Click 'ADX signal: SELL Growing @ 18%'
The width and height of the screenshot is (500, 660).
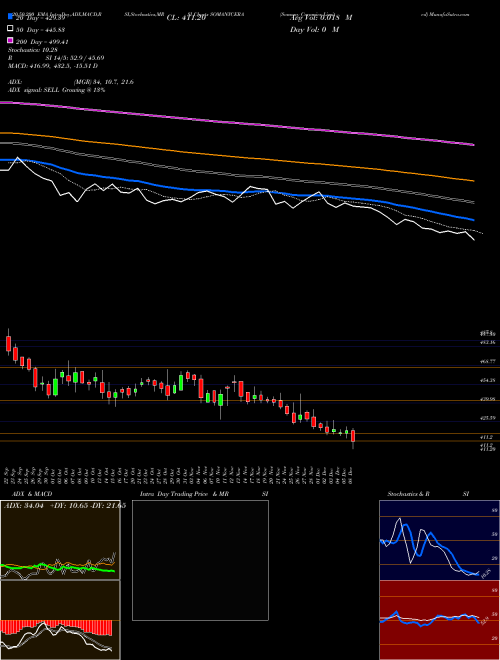[56, 90]
